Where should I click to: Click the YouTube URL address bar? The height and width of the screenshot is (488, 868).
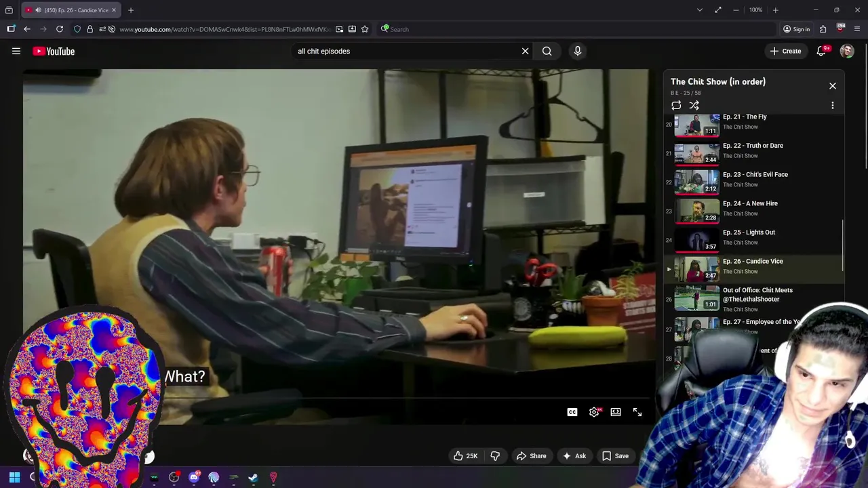pos(224,29)
